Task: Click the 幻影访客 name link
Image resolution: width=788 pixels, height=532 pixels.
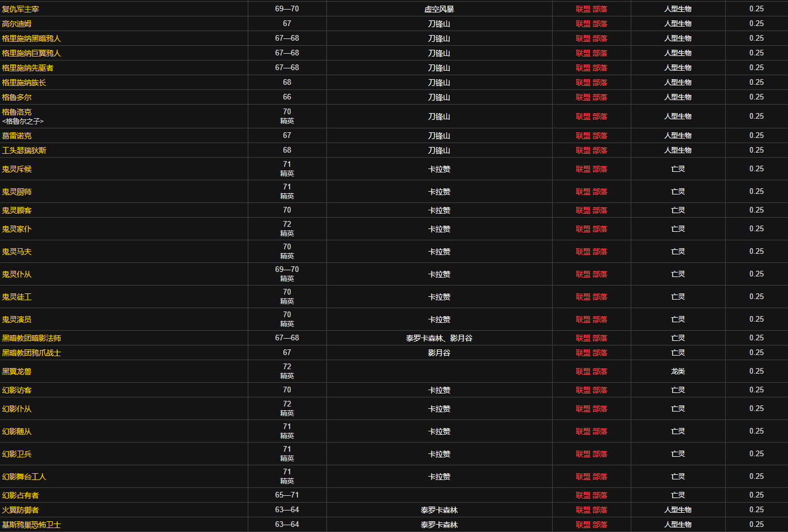Action: [x=17, y=390]
